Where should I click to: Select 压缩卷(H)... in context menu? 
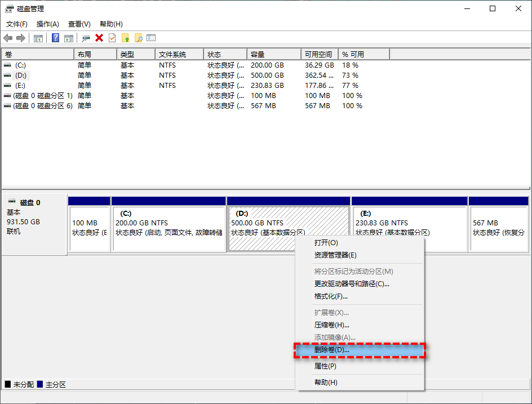[x=331, y=325]
